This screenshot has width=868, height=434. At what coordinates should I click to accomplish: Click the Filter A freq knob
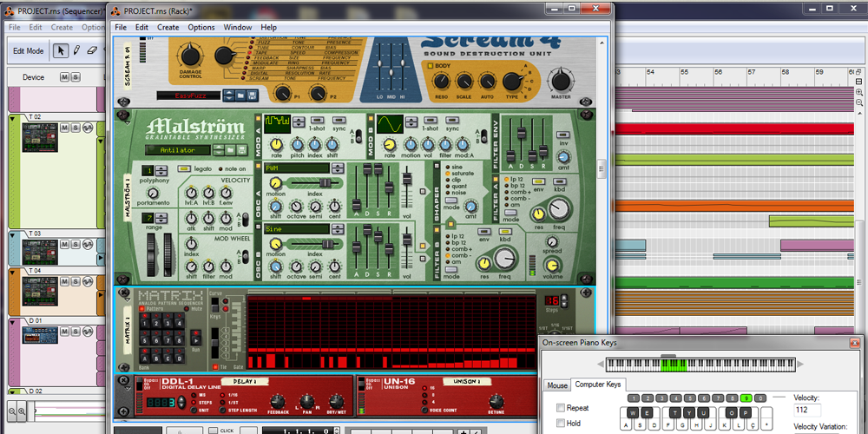pos(560,209)
